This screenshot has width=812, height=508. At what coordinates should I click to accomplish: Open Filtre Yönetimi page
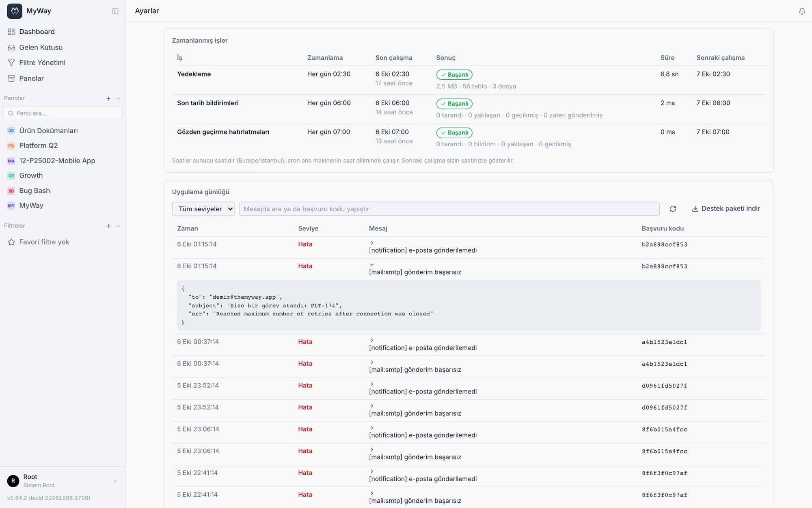63,63
